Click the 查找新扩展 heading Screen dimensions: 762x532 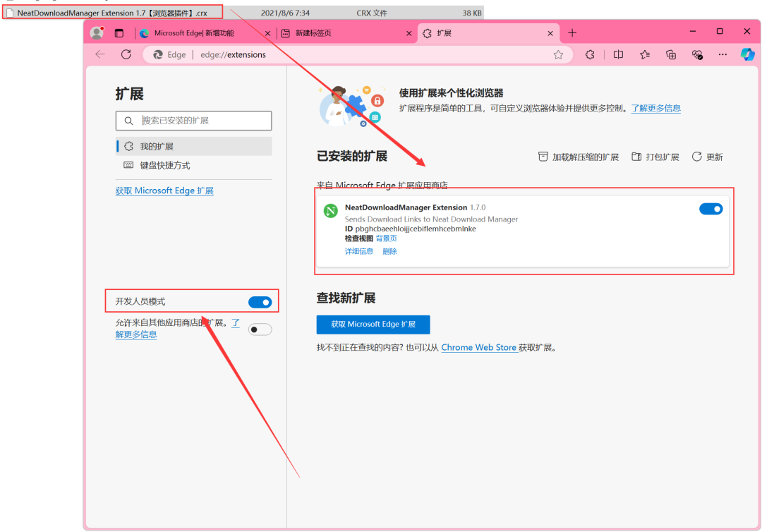(346, 298)
